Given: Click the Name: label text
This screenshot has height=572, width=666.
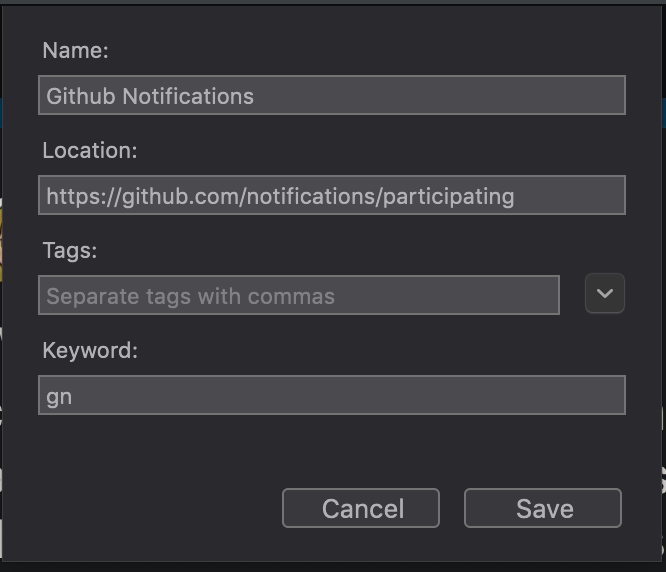Looking at the screenshot, I should click(x=76, y=51).
